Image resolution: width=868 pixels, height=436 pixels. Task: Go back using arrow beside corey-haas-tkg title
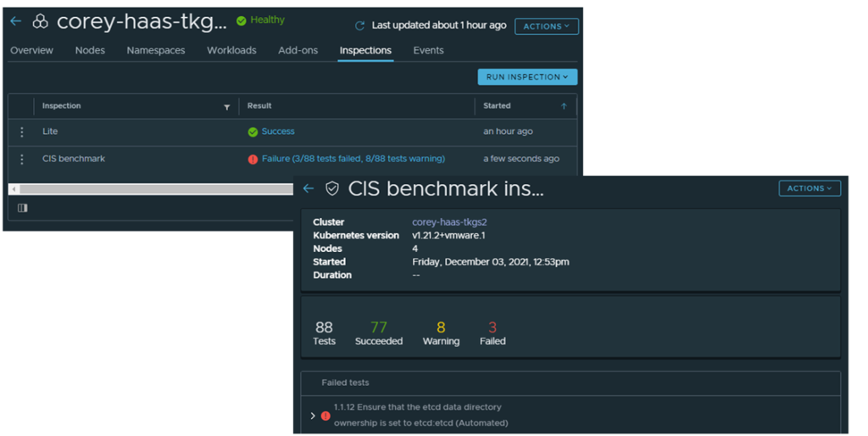point(15,21)
